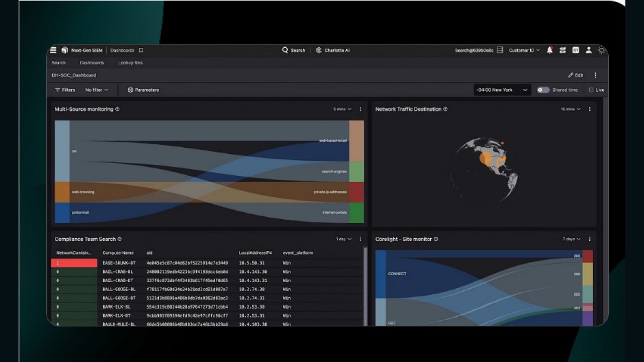Click the hamburger menu icon
The width and height of the screenshot is (644, 362).
pos(53,50)
